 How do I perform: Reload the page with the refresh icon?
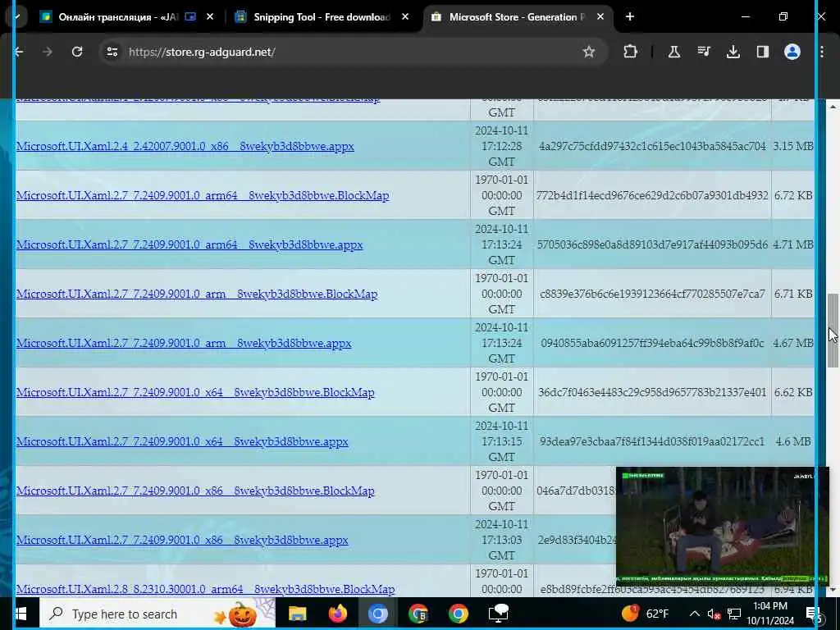pyautogui.click(x=77, y=52)
